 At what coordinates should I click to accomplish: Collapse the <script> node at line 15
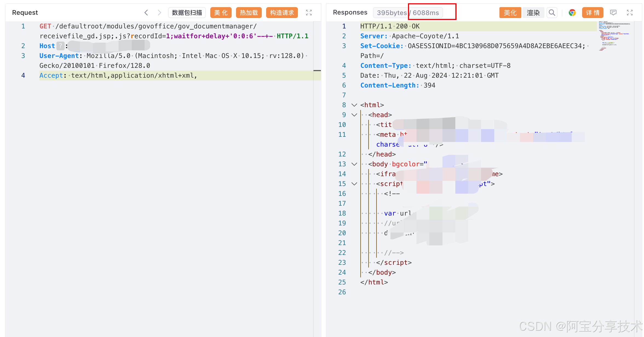tap(354, 184)
